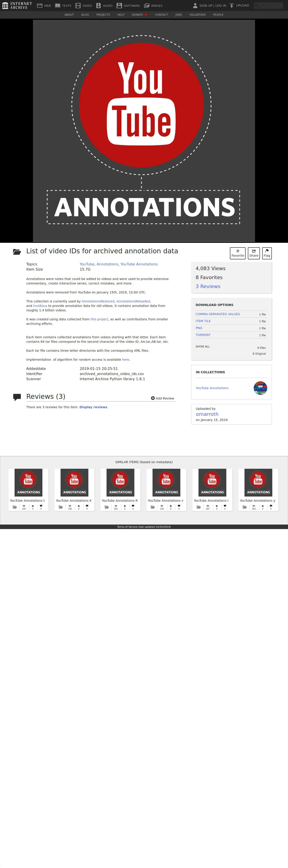Focus the search box in top bar
The width and height of the screenshot is (288, 868).
coord(268,5)
